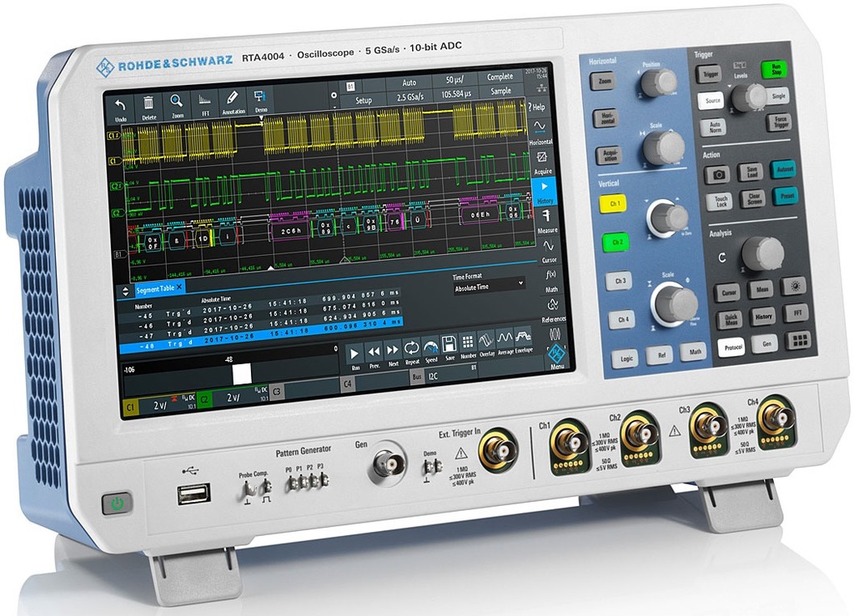854x616 pixels.
Task: Open the C2 channel label at screen bottom
Action: point(203,399)
